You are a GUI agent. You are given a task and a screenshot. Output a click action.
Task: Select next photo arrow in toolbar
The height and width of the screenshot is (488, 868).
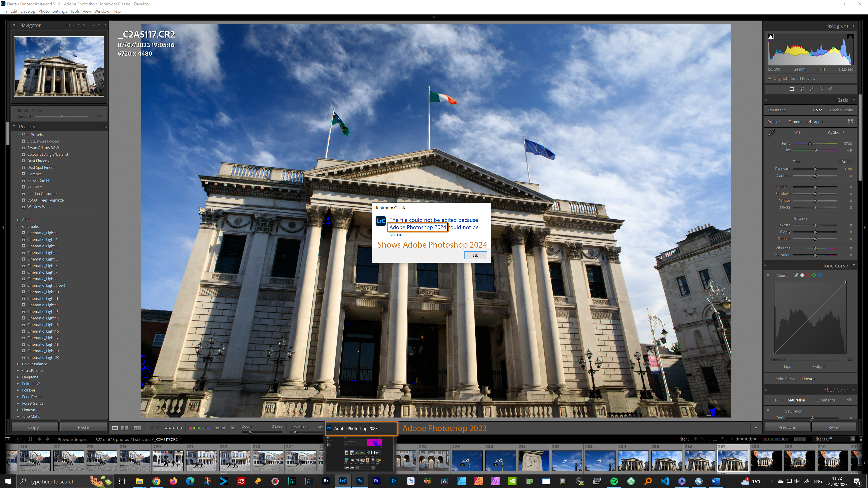pos(223,428)
